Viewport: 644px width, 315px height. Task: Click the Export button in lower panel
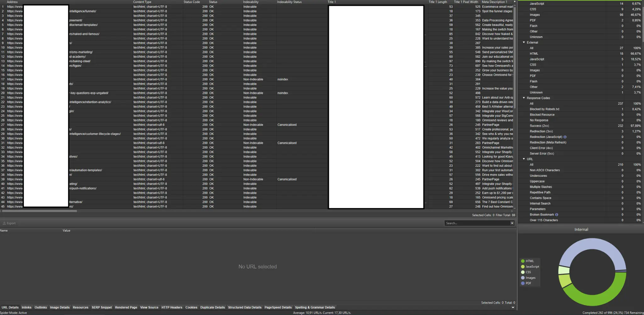[x=9, y=223]
